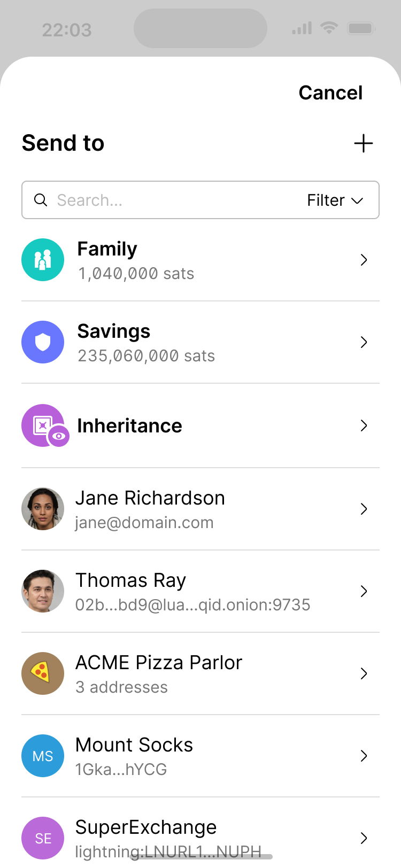Tap the MS Mount Socks avatar
The height and width of the screenshot is (868, 401).
(x=43, y=756)
